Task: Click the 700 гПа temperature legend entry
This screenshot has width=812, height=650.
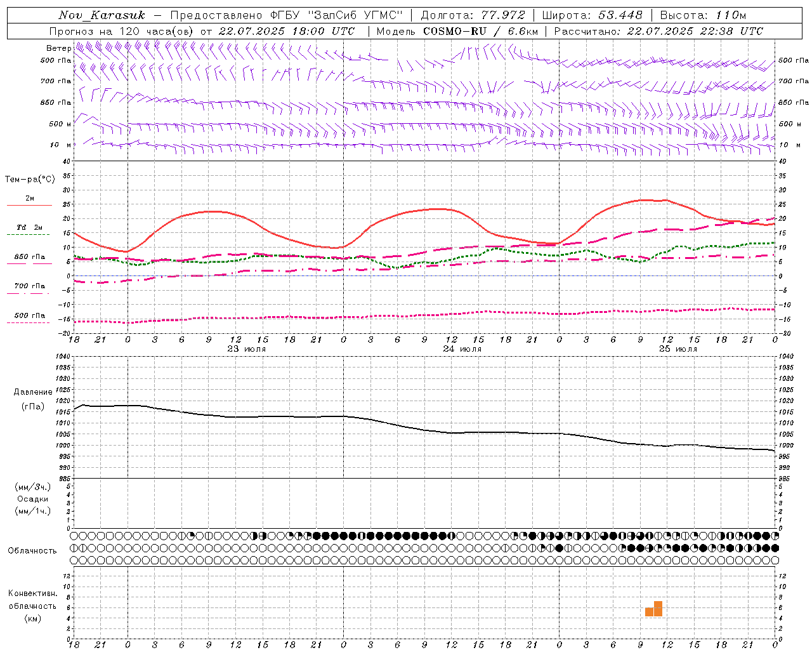Action: coord(30,286)
